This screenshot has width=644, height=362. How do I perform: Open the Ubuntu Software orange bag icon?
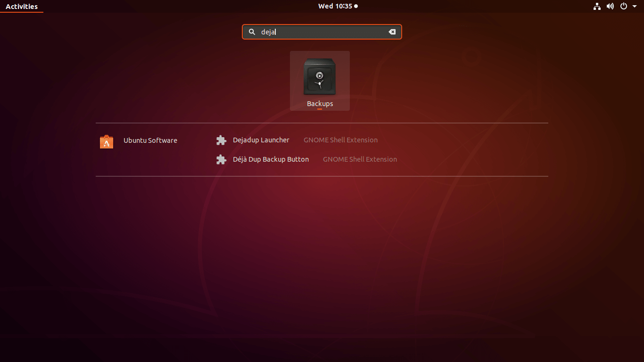(x=107, y=141)
